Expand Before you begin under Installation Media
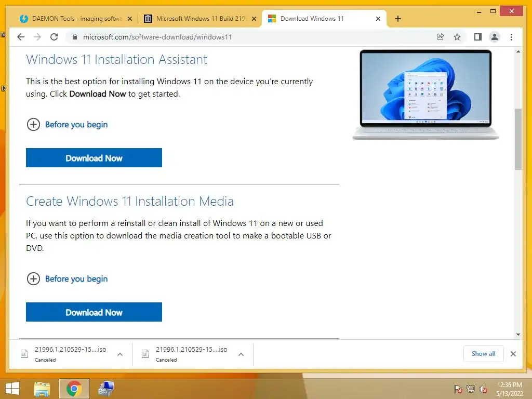The height and width of the screenshot is (399, 532). point(67,279)
